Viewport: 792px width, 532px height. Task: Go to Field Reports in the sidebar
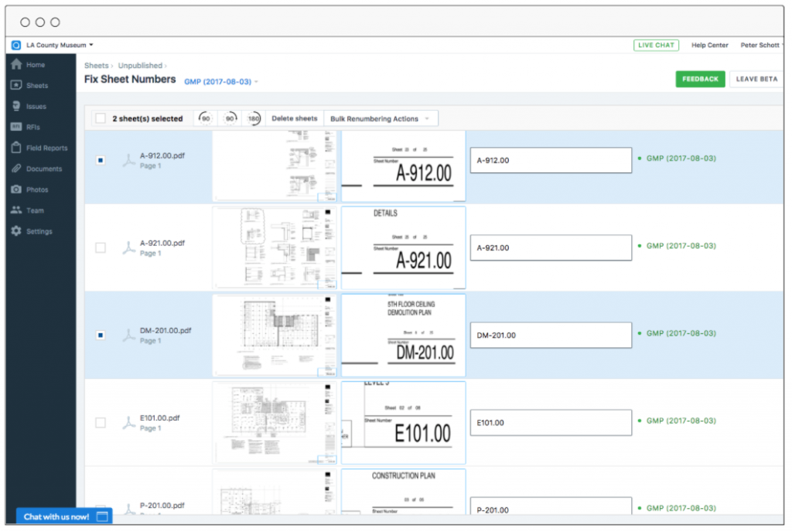pos(46,148)
